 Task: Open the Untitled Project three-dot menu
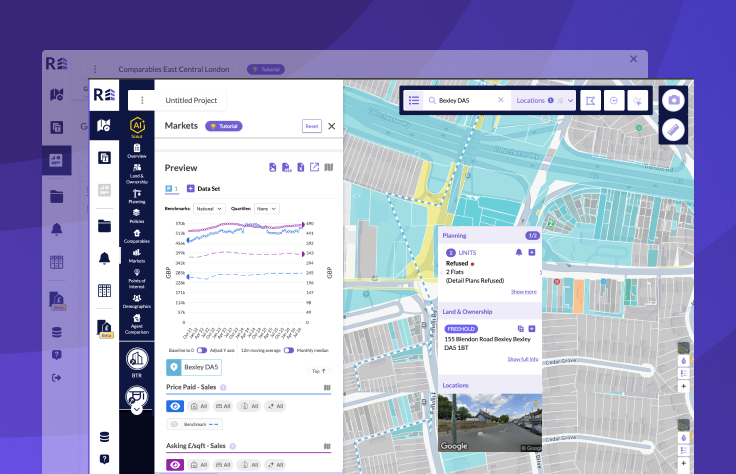point(142,100)
